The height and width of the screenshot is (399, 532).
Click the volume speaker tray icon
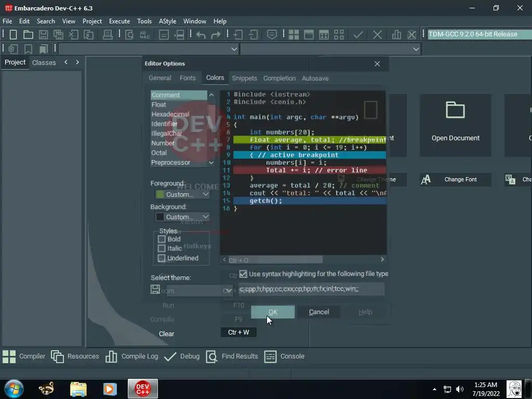(x=460, y=389)
